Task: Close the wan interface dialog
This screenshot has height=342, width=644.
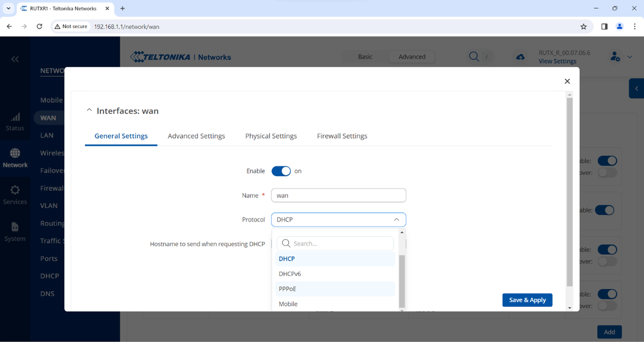Action: pos(567,81)
